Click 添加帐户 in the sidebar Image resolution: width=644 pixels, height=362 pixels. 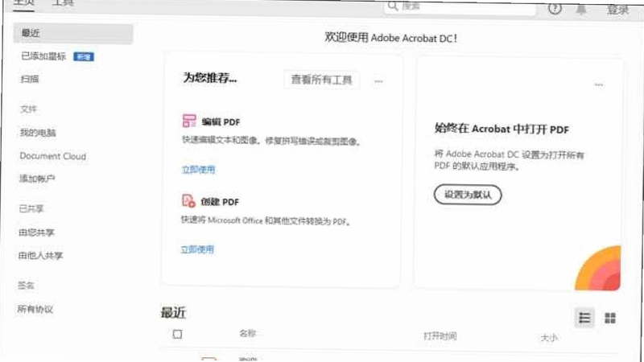point(37,179)
